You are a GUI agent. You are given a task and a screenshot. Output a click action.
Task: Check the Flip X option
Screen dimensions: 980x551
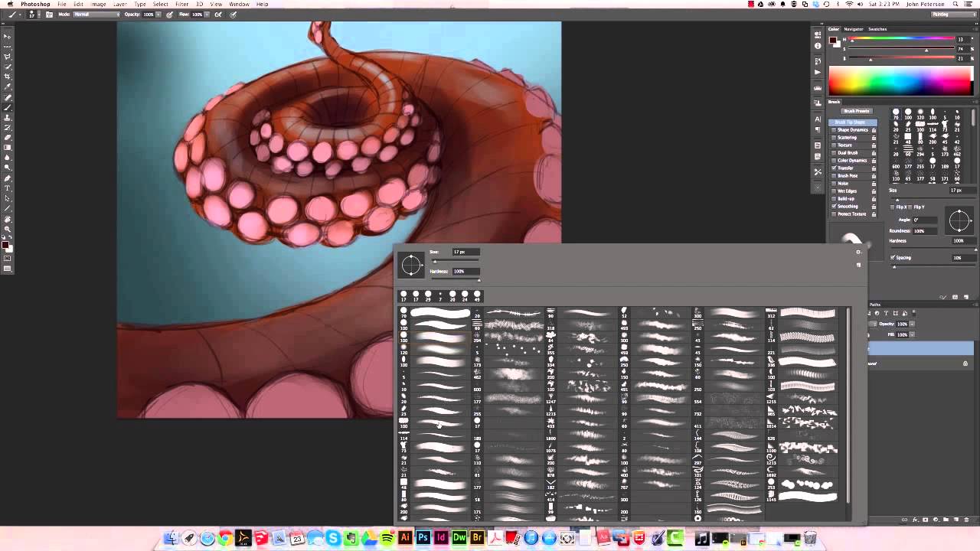coord(893,207)
